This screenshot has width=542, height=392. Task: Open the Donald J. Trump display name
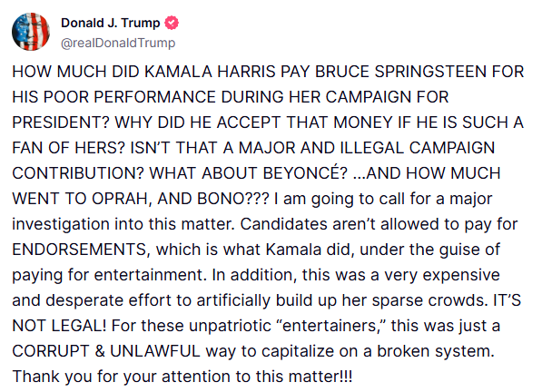110,23
